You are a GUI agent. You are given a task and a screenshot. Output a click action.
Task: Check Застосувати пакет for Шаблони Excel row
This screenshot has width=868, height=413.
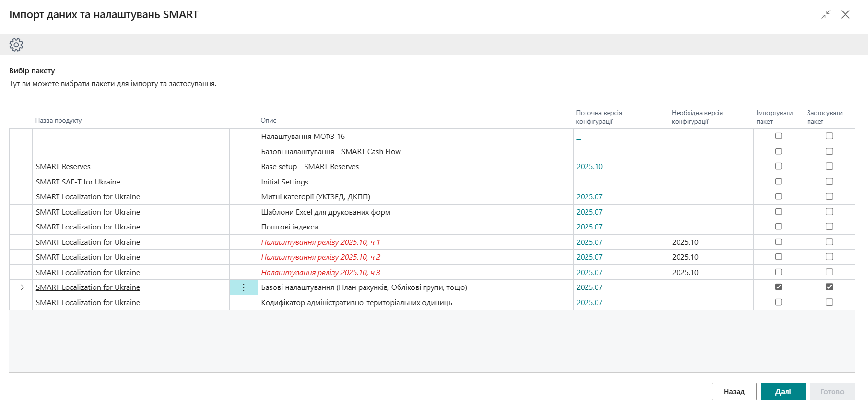coord(829,212)
